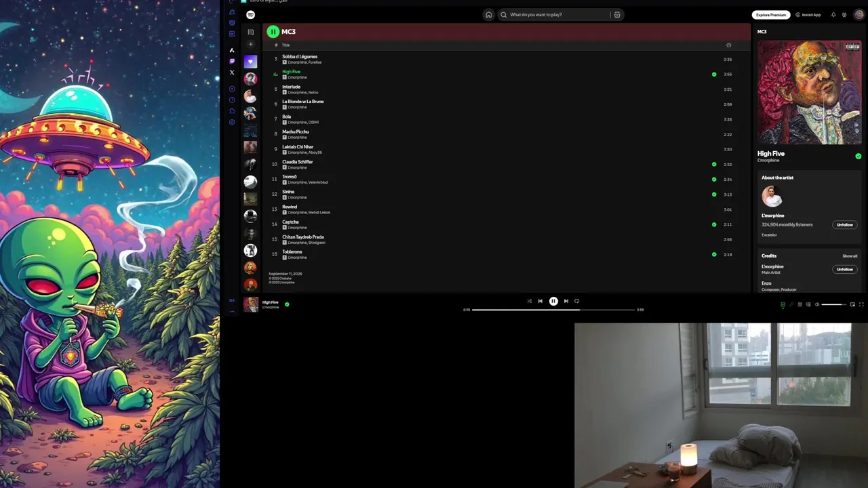Open Connect to a device icon

(x=808, y=304)
